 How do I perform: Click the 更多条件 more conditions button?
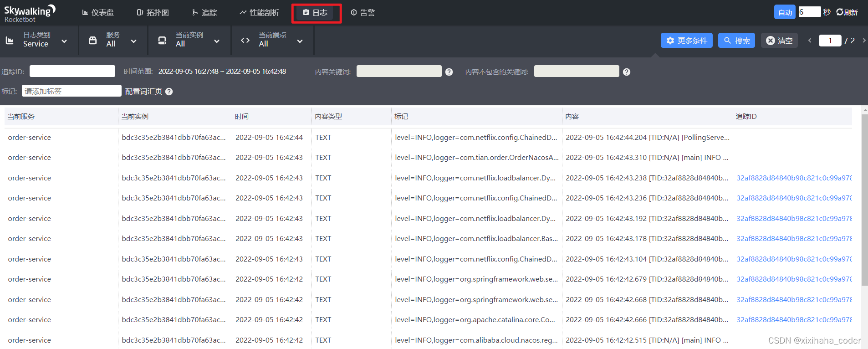pos(687,41)
